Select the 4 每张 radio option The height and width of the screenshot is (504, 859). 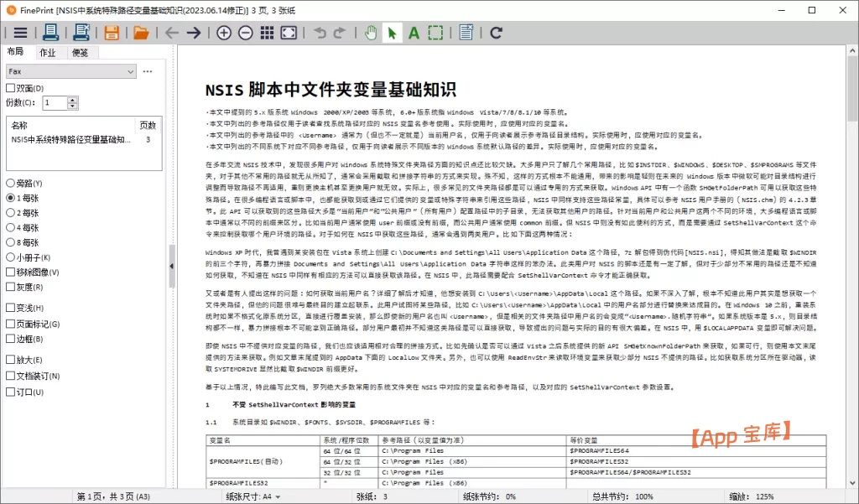(x=10, y=227)
